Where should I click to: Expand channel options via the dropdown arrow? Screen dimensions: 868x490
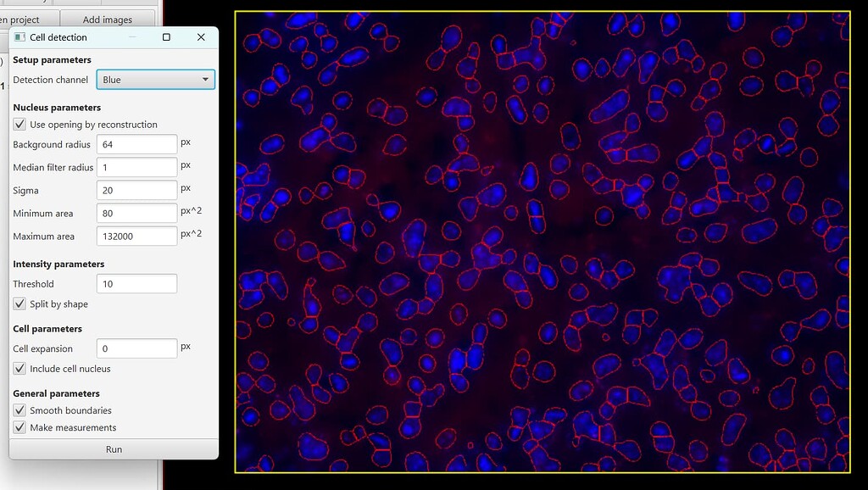coord(205,79)
